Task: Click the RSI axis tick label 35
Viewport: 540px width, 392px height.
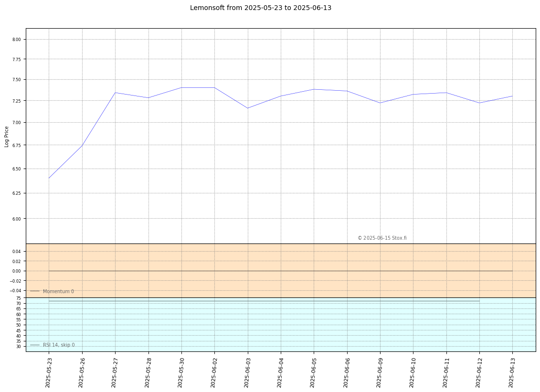Action: click(19, 341)
